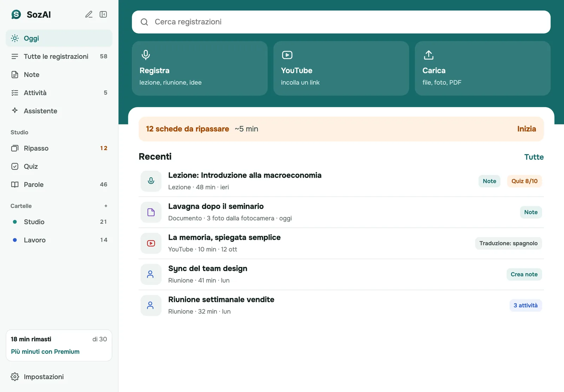
Task: Click Crea note for team design sync
Action: [524, 274]
